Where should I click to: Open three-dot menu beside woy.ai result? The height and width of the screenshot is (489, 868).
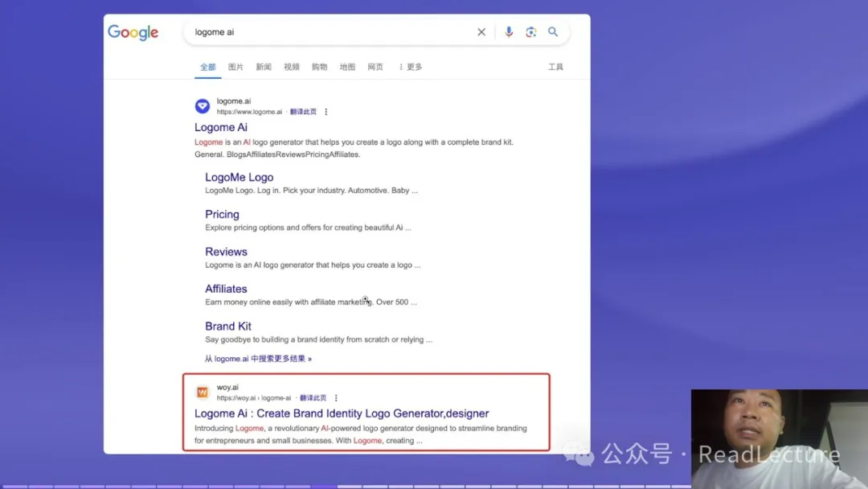(336, 398)
